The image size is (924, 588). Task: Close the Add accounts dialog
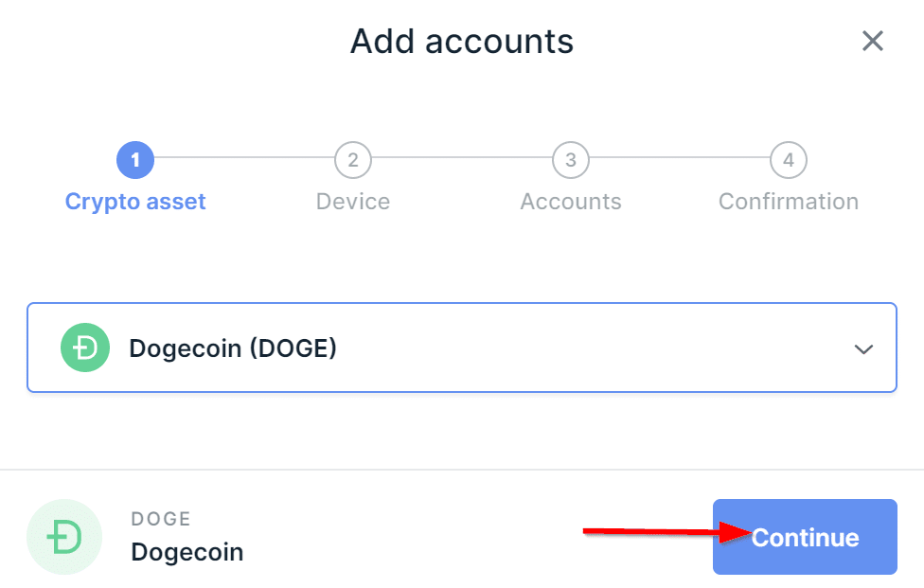(872, 42)
